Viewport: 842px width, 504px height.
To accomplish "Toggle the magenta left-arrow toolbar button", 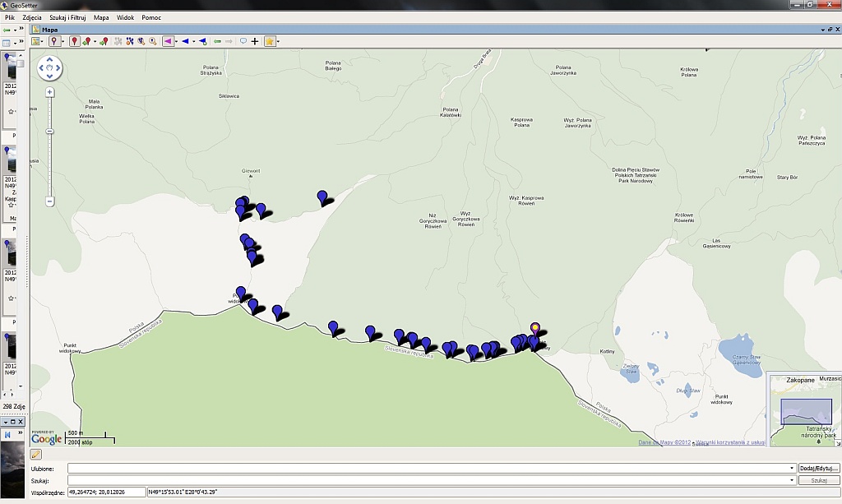I will click(x=168, y=41).
